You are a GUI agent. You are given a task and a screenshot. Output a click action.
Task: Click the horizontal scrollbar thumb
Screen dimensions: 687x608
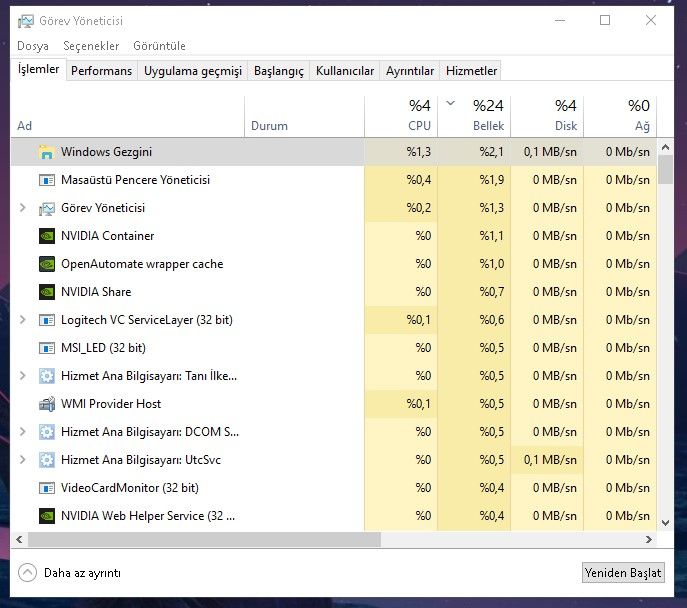pos(204,539)
